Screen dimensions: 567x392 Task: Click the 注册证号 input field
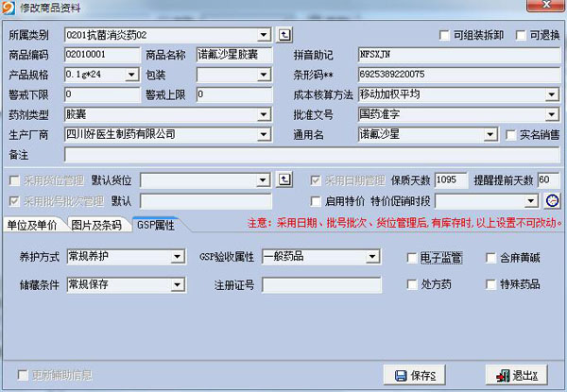[x=321, y=284]
